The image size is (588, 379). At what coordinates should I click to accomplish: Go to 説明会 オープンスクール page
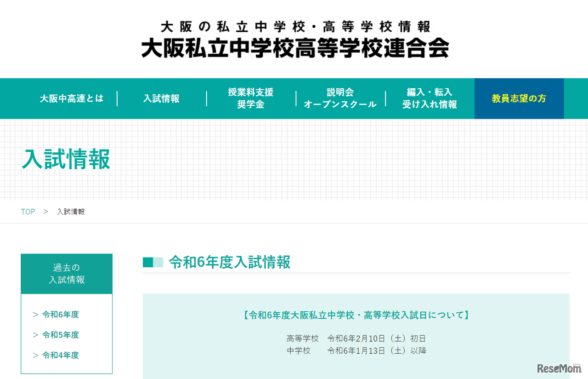(340, 98)
